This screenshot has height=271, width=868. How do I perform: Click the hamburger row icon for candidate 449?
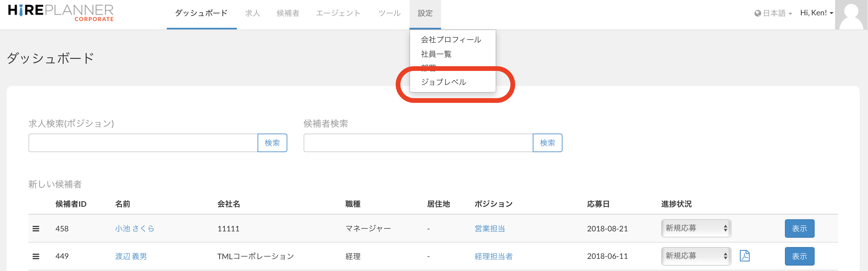pyautogui.click(x=36, y=256)
